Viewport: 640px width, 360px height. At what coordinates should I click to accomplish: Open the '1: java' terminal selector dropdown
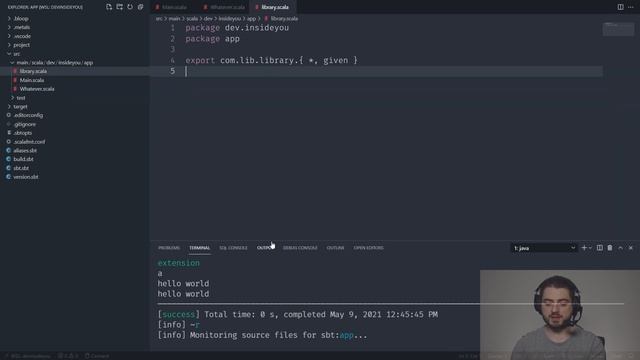point(544,248)
